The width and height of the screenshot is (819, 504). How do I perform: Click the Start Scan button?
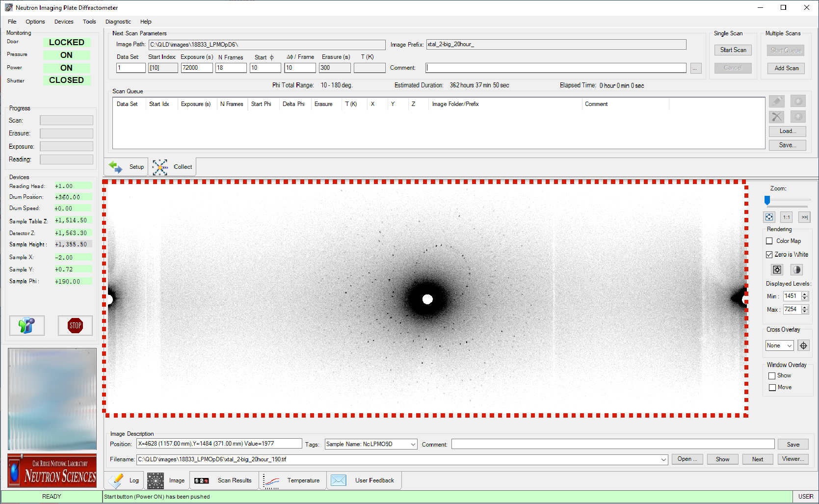733,50
